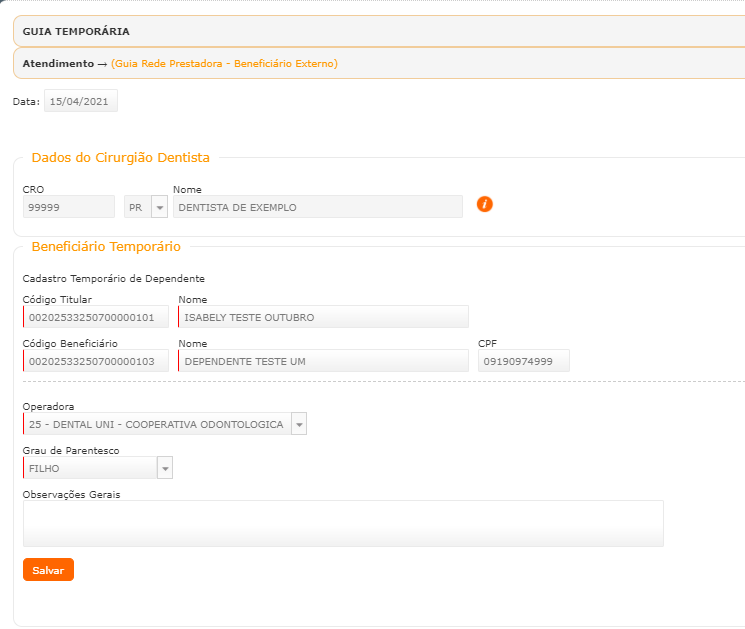The height and width of the screenshot is (629, 745).
Task: Expand the PR state dropdown
Action: pyautogui.click(x=159, y=207)
